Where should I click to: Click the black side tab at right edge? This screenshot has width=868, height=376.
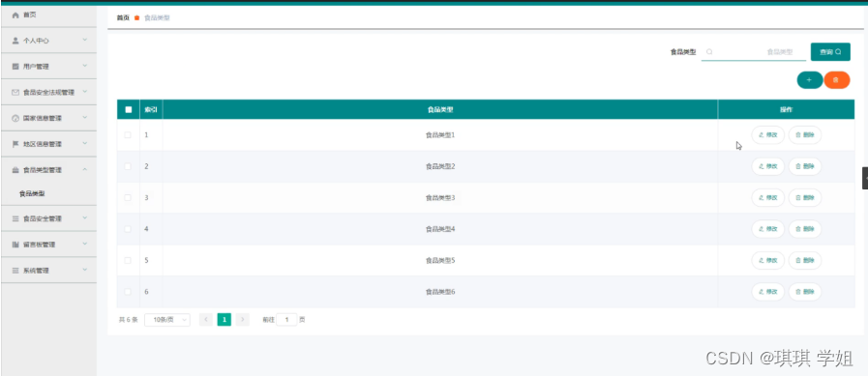[x=865, y=178]
